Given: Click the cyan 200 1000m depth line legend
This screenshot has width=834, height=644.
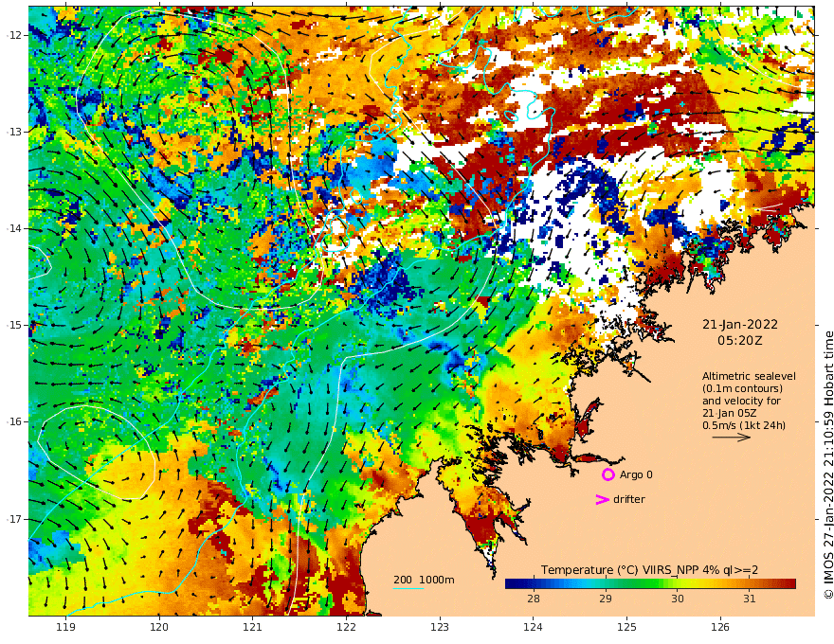Looking at the screenshot, I should click(x=408, y=588).
